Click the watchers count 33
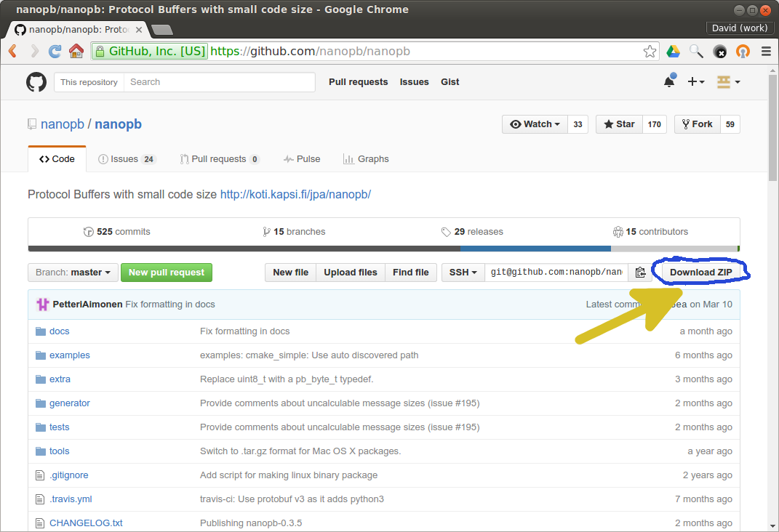This screenshot has width=779, height=532. coord(578,124)
